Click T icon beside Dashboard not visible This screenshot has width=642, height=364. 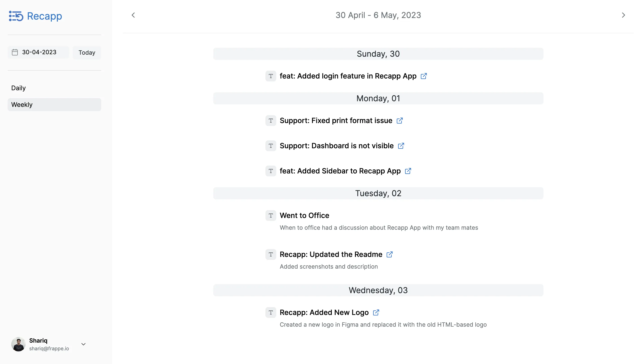pos(271,146)
